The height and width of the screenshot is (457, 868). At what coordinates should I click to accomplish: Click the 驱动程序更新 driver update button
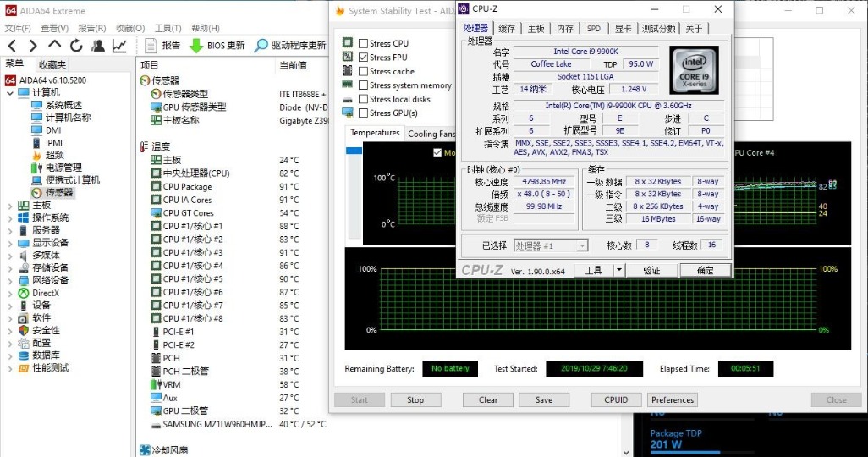(x=290, y=46)
